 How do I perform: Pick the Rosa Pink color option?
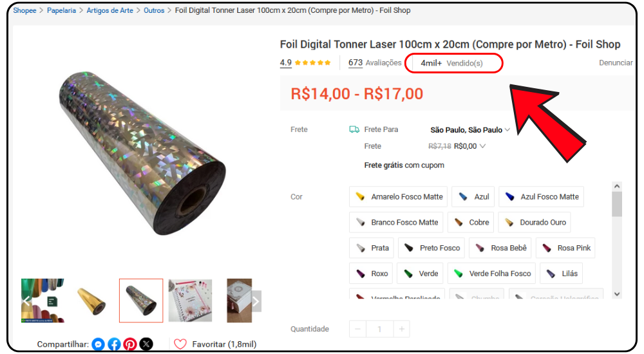coord(567,248)
